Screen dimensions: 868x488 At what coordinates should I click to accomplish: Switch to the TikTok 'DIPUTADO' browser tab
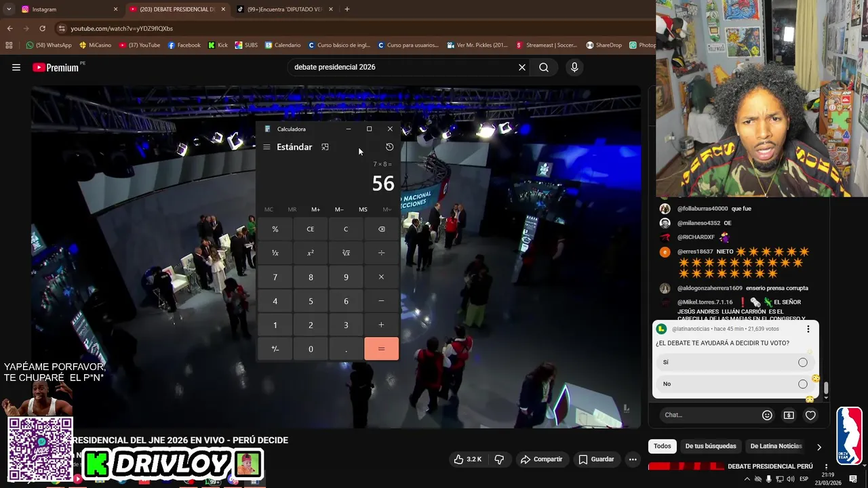click(x=285, y=9)
